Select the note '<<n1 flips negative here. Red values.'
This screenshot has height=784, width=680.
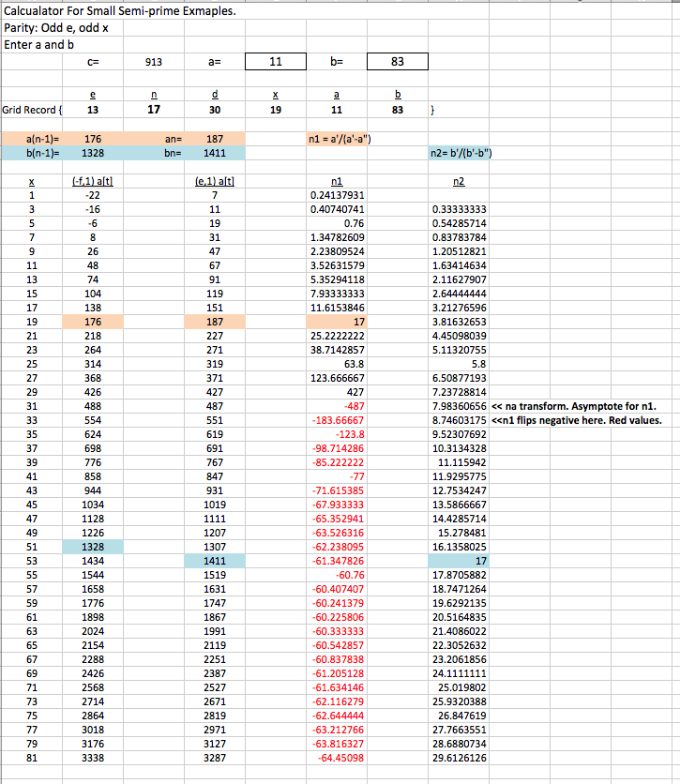577,420
